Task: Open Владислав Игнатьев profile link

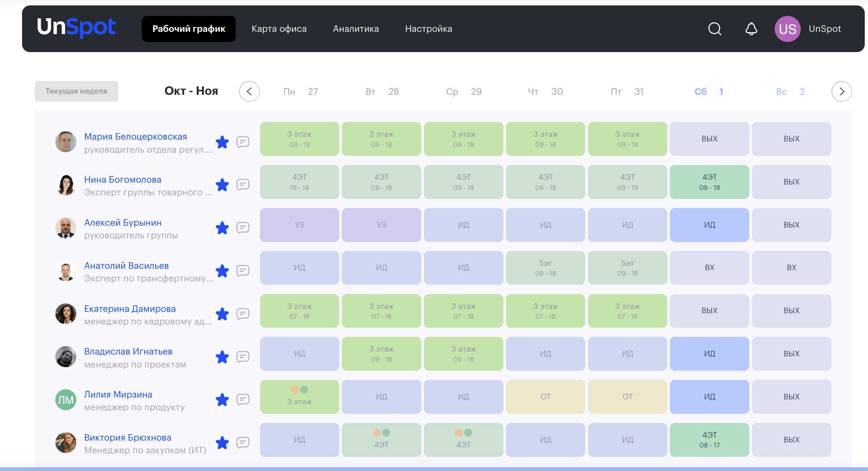Action: click(x=128, y=352)
